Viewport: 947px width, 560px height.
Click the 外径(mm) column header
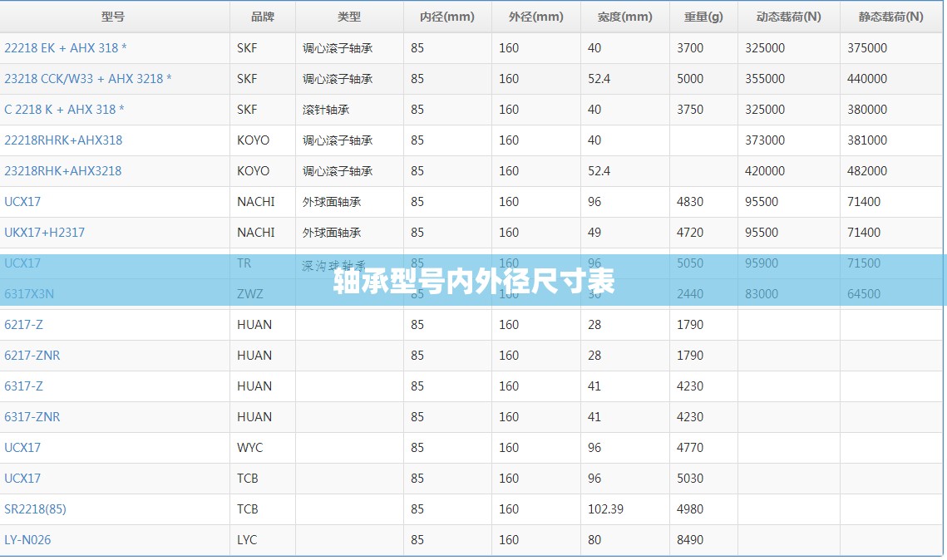[535, 17]
